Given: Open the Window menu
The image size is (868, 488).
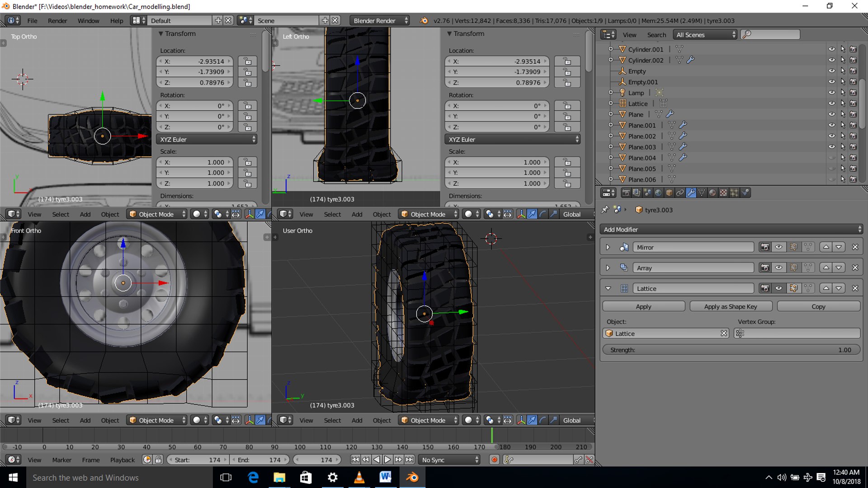Looking at the screenshot, I should [x=88, y=20].
